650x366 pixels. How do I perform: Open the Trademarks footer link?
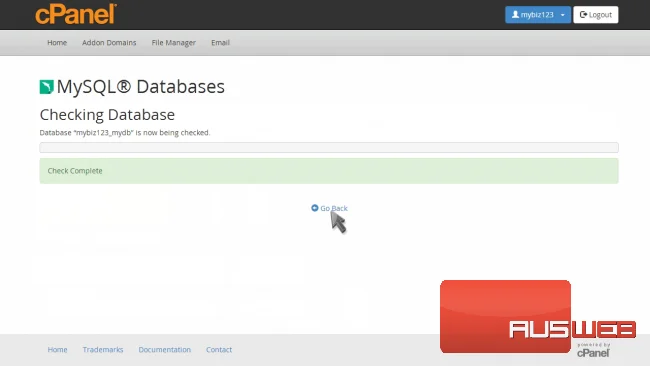103,349
